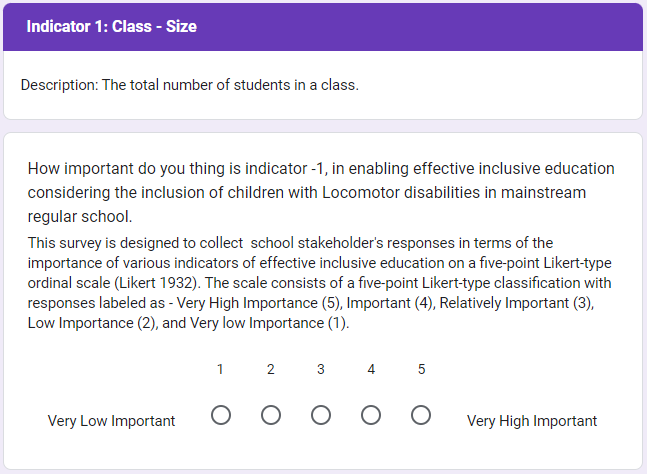Click the "Very Low Important" label

[111, 421]
